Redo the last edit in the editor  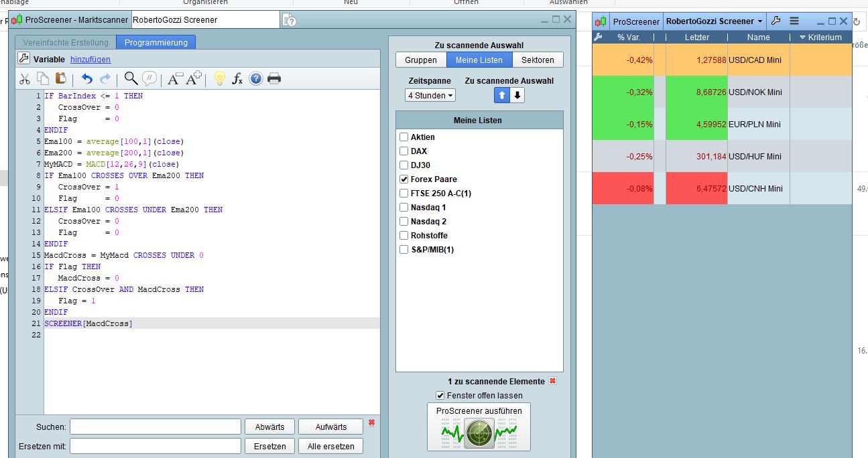105,79
